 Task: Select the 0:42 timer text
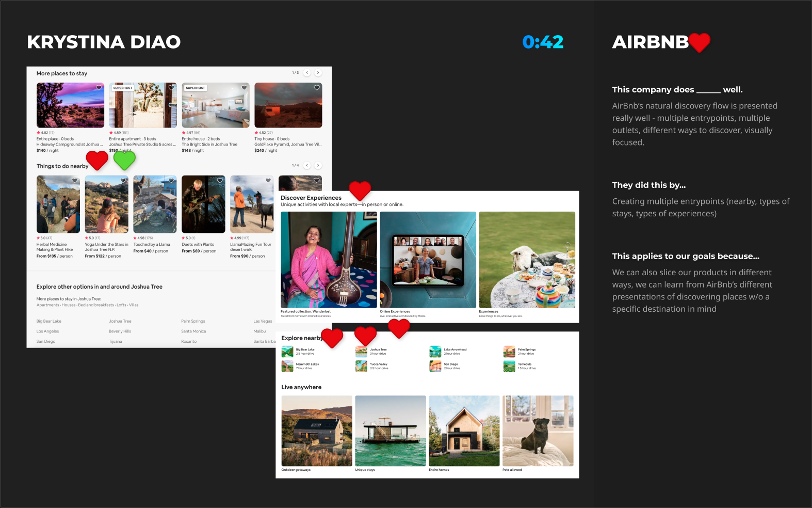[x=543, y=42]
